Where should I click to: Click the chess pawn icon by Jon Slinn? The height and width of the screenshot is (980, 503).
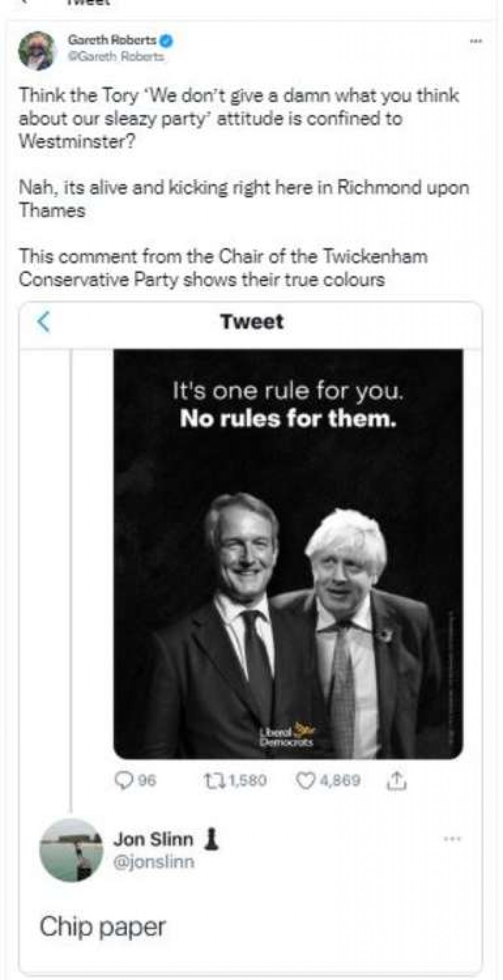[x=211, y=839]
